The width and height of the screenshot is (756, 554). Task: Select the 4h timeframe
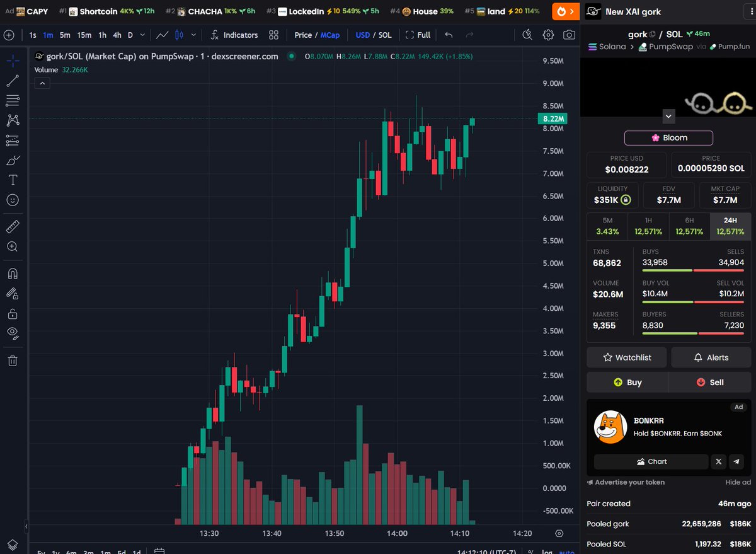click(x=117, y=35)
